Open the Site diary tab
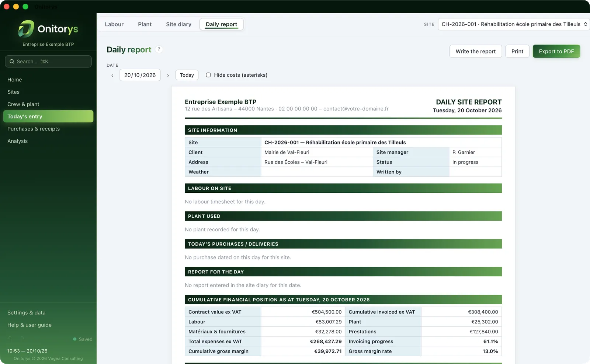 pos(178,24)
